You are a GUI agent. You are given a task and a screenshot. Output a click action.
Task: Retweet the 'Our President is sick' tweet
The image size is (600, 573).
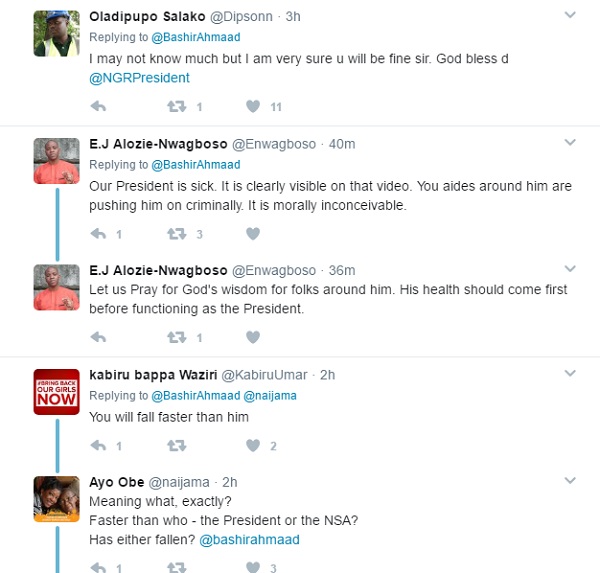[177, 234]
